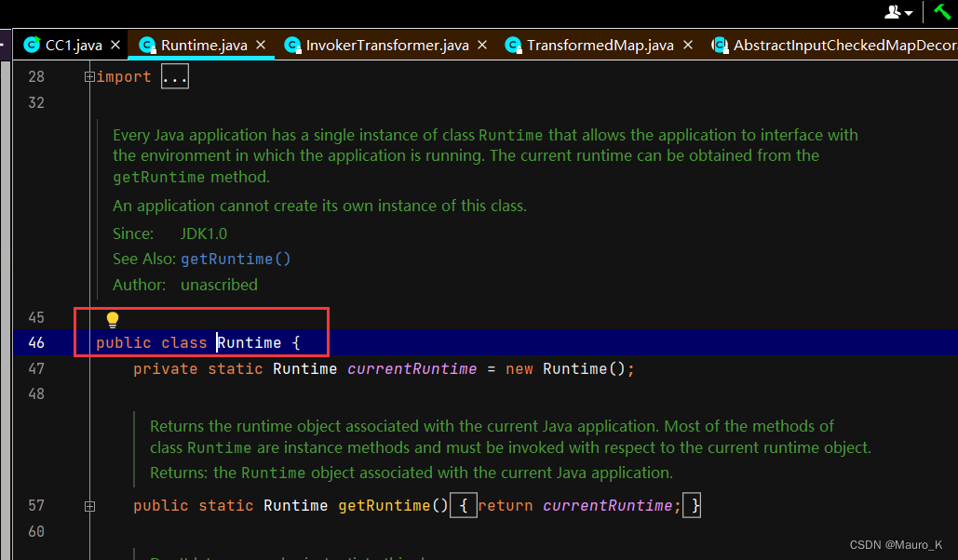Screen dimensions: 958x560
Task: Follow the getRuntime() See Also link
Action: click(x=236, y=259)
